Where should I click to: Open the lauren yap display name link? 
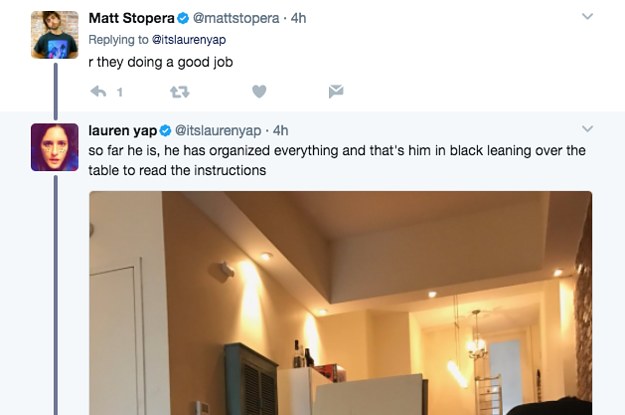(x=123, y=131)
